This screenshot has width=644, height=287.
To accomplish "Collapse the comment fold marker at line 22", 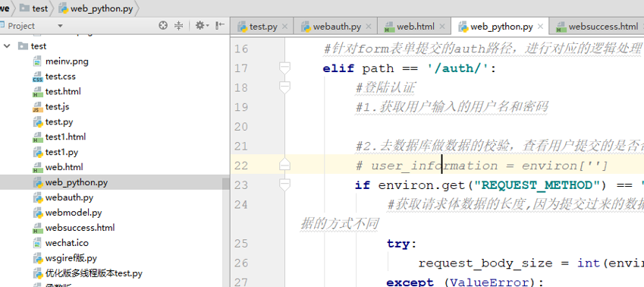I will click(284, 166).
